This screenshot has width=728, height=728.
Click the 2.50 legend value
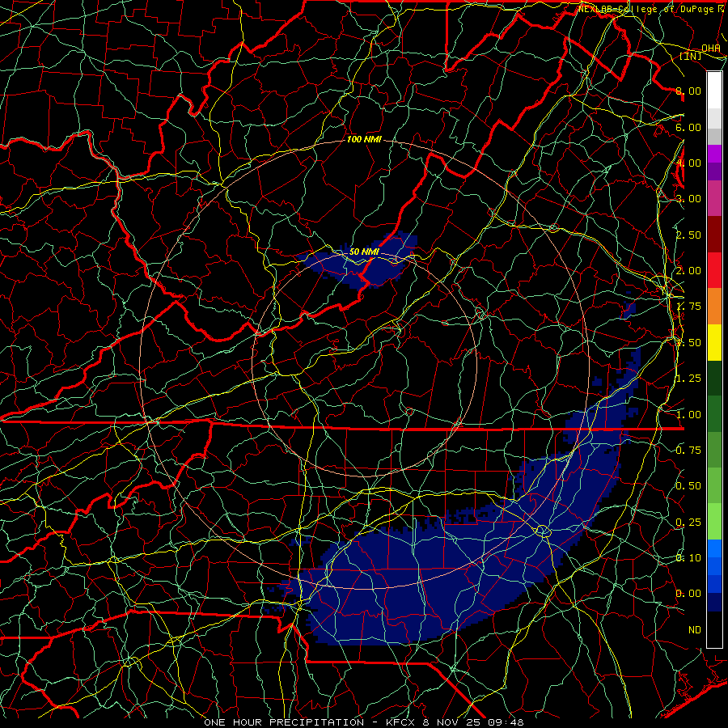pos(688,235)
